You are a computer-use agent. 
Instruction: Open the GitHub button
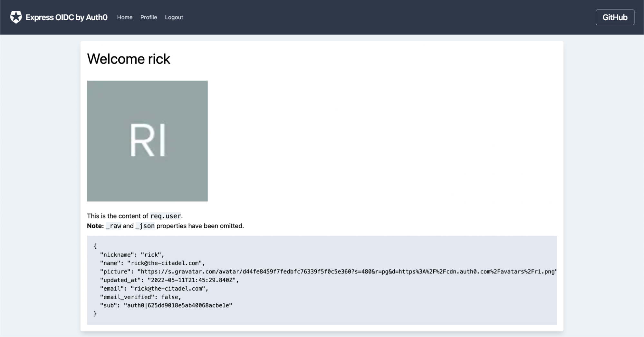(x=615, y=17)
